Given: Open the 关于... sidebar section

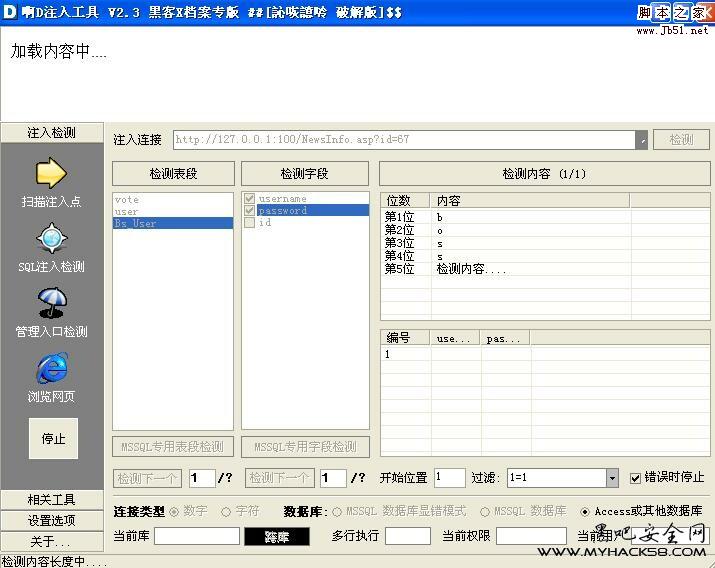Looking at the screenshot, I should point(52,542).
